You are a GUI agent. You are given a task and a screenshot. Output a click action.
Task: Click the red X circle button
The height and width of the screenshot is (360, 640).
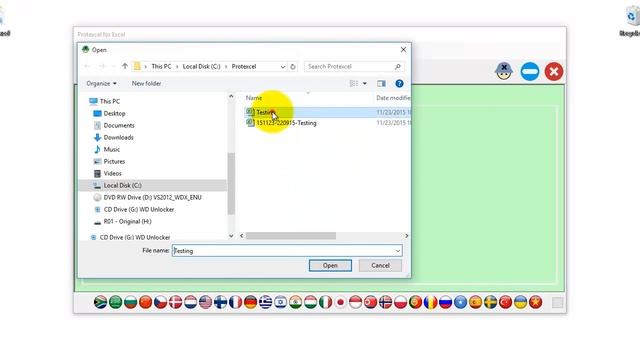554,71
